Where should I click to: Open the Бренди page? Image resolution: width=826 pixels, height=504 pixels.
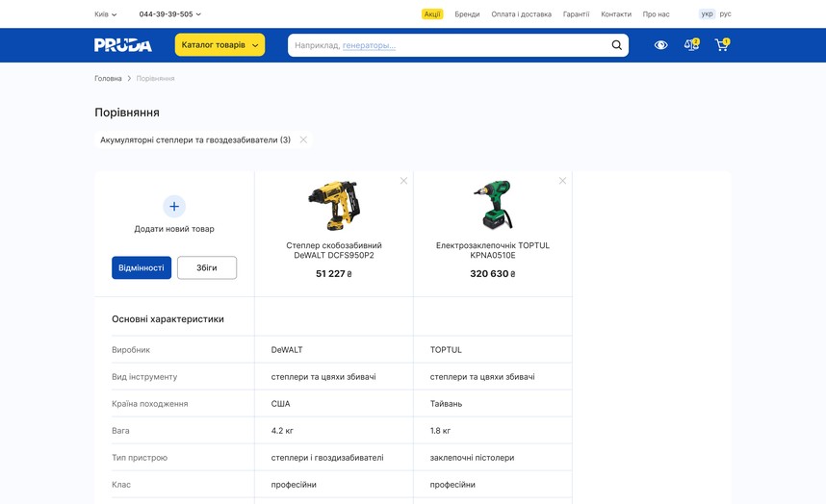click(467, 14)
